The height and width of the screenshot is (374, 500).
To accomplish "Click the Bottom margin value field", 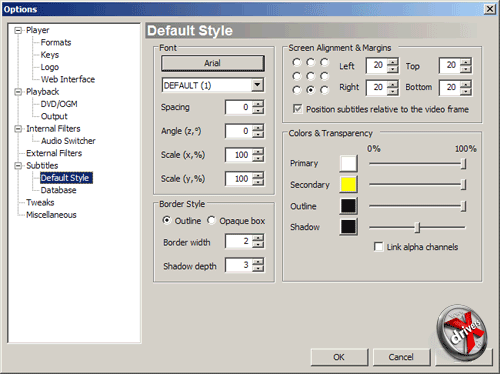I will (x=450, y=87).
